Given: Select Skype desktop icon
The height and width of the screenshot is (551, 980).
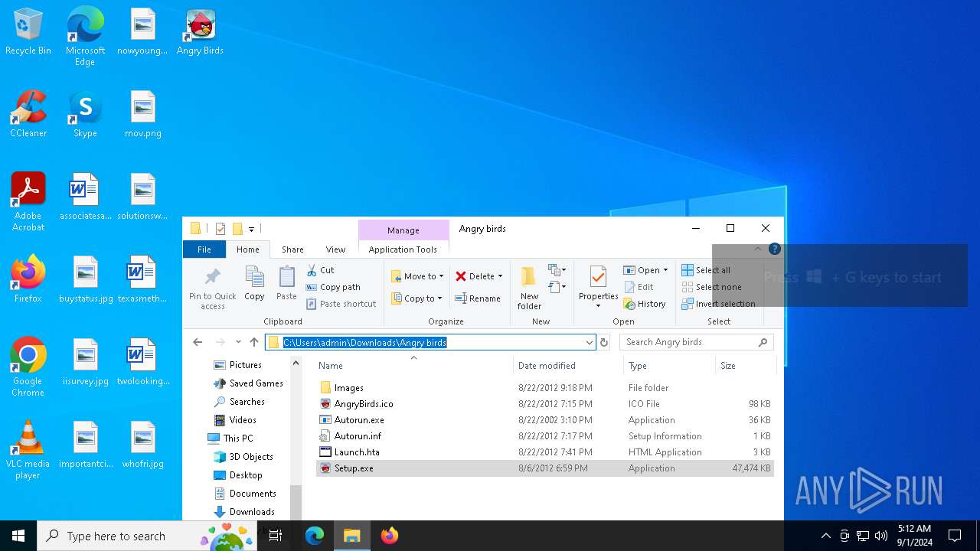Looking at the screenshot, I should point(85,115).
